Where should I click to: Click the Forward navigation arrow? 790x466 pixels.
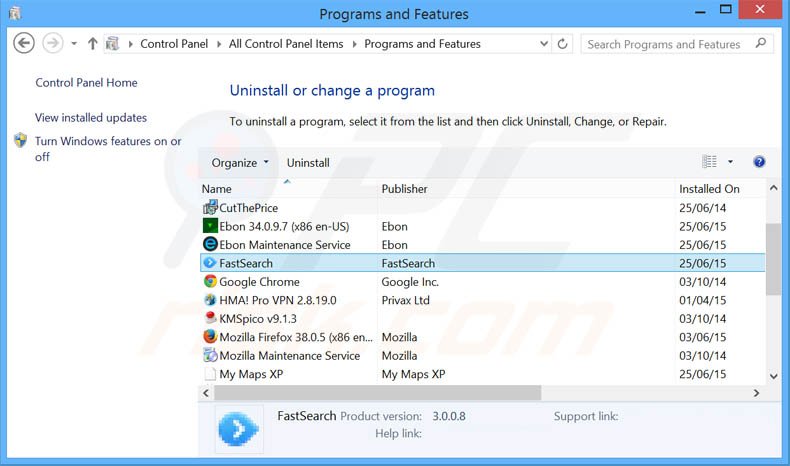click(52, 43)
